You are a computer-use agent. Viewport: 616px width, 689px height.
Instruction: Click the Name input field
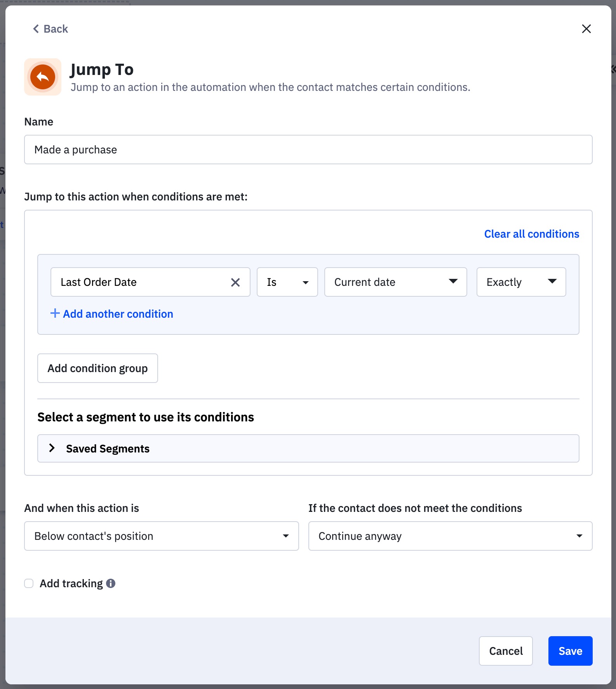pyautogui.click(x=308, y=150)
